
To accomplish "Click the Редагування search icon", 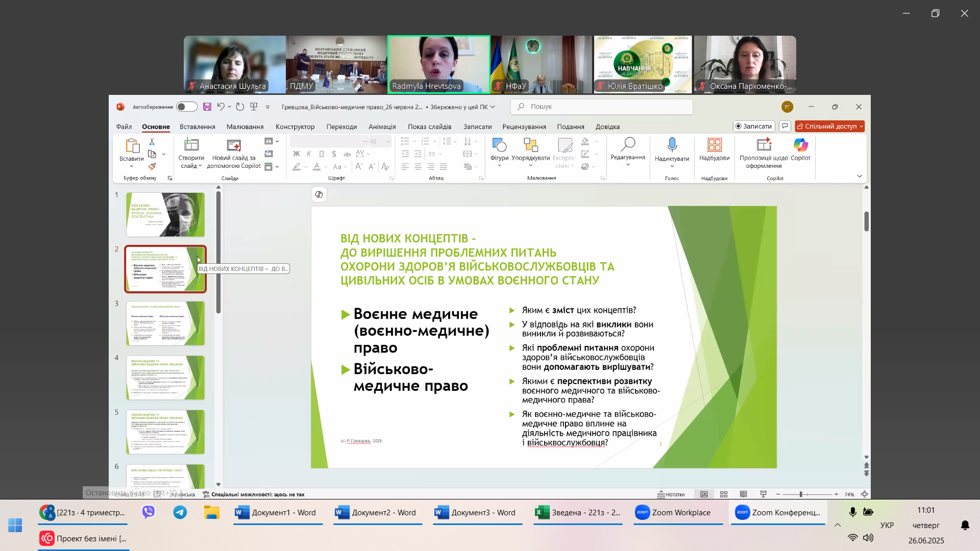I will point(628,144).
